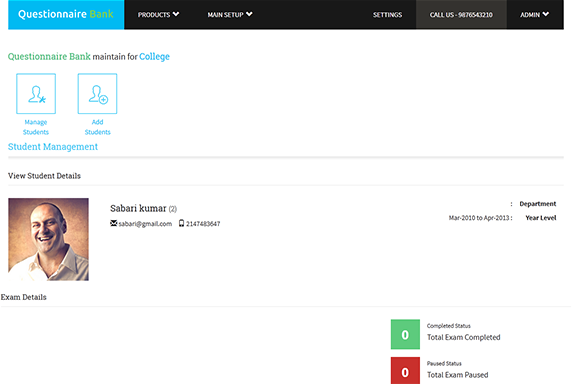Screen dimensions: 574x384
Task: Expand the Products dropdown menu
Action: 158,15
